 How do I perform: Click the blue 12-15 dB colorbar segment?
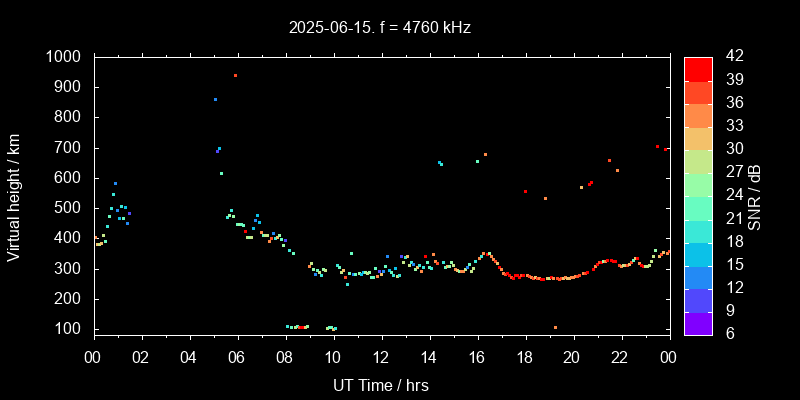click(x=698, y=276)
